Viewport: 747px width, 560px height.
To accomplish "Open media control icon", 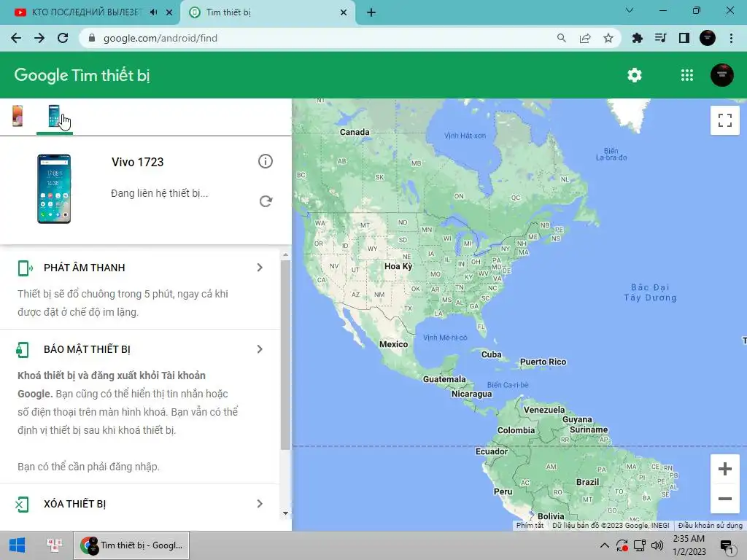I will (x=660, y=38).
